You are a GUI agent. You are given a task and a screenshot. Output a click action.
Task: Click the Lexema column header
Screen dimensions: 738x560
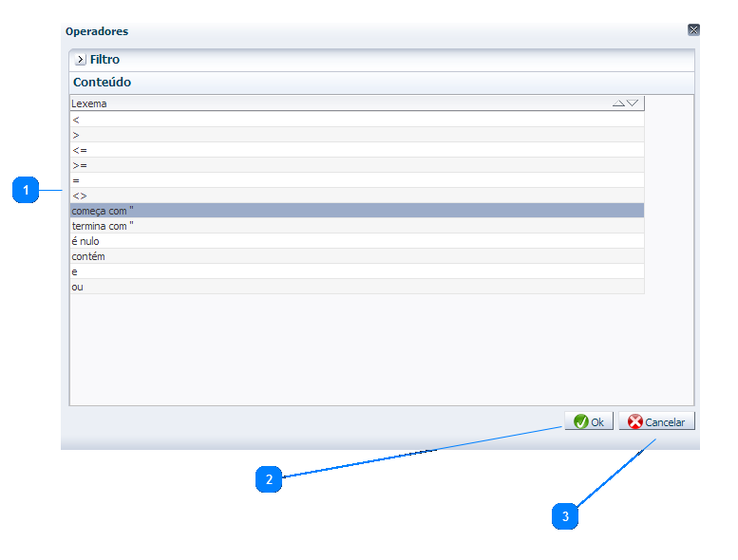click(285, 103)
